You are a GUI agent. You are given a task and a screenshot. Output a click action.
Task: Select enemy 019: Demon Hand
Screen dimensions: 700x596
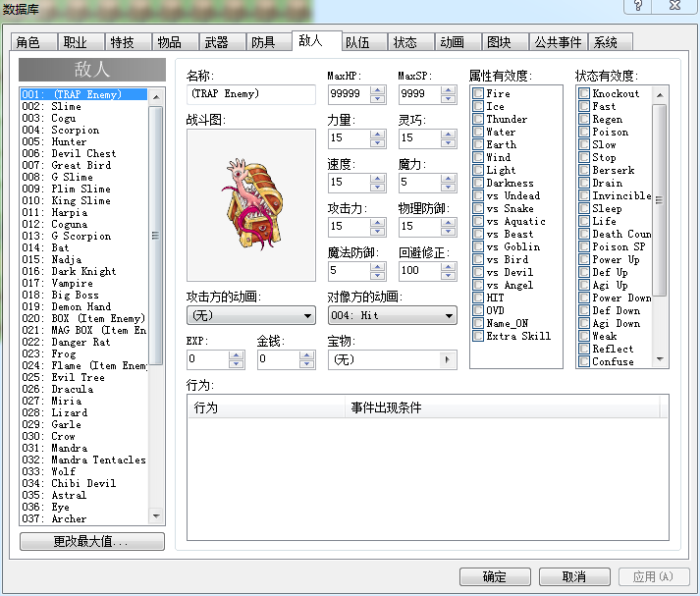pos(83,306)
